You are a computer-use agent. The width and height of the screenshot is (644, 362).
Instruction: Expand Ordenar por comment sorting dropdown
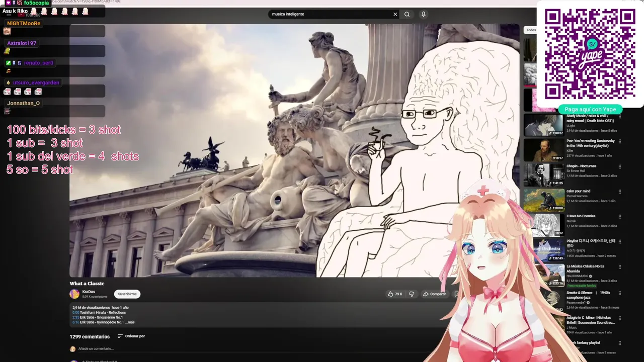pyautogui.click(x=131, y=336)
